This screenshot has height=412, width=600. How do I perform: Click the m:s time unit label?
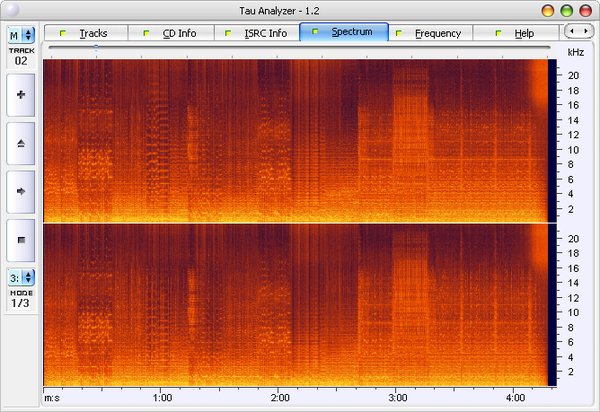tap(52, 398)
